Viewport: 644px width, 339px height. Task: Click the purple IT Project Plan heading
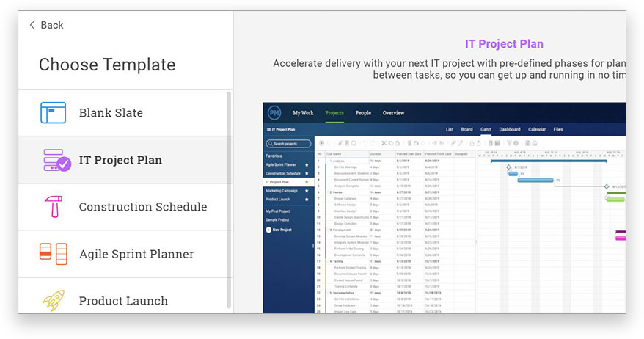[504, 44]
